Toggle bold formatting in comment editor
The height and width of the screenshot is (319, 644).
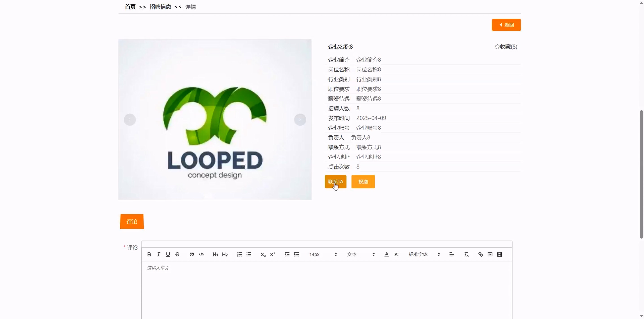coord(149,254)
